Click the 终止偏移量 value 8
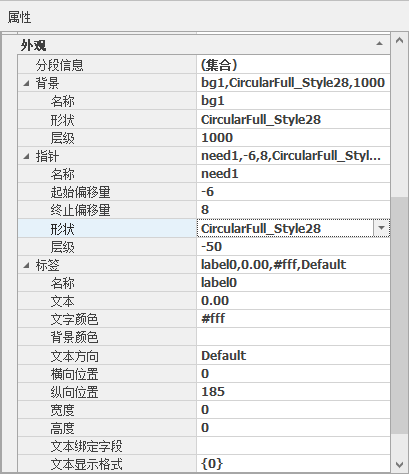The height and width of the screenshot is (474, 409). [293, 210]
